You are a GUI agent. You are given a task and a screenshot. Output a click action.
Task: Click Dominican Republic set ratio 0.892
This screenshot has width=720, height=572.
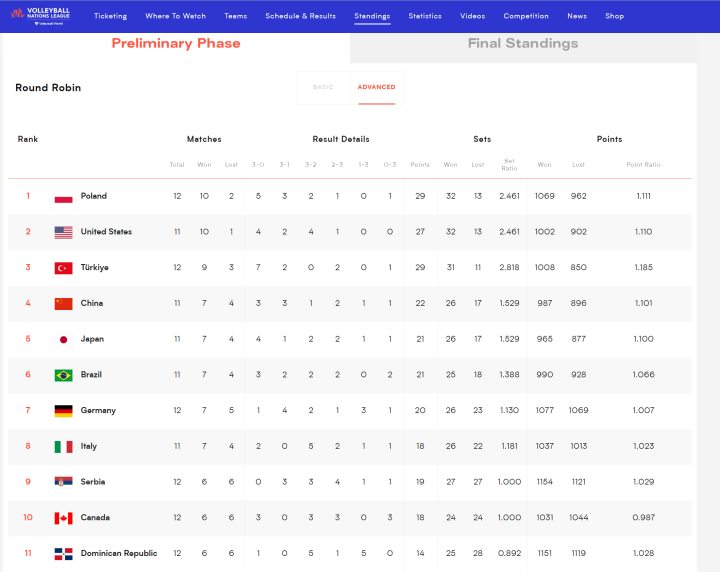click(x=509, y=554)
